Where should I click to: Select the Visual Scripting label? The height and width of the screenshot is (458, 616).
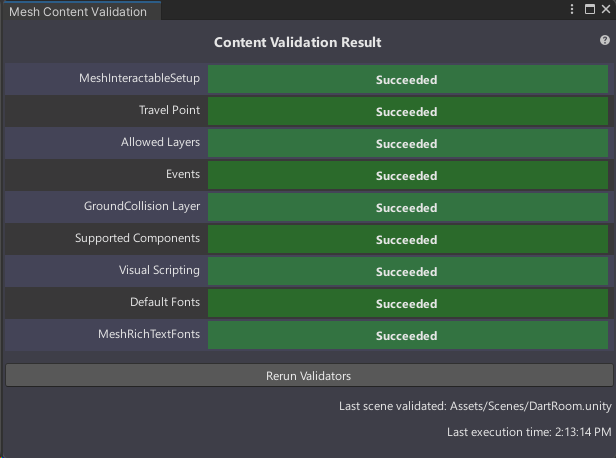click(159, 270)
